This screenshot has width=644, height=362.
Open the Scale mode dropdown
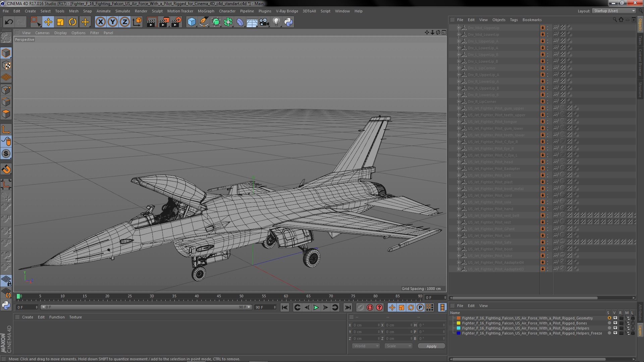(398, 346)
